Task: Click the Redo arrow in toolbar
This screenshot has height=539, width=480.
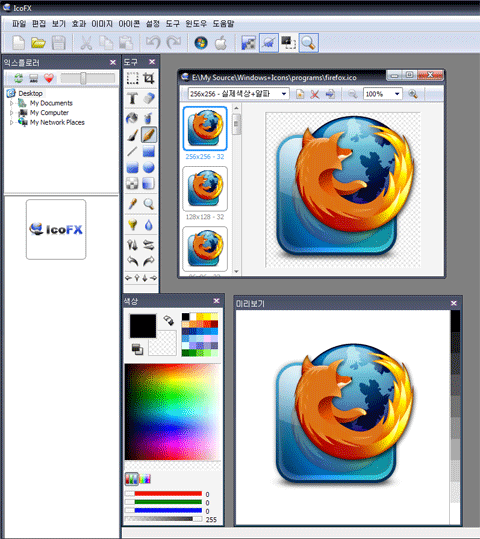Action: (x=174, y=43)
